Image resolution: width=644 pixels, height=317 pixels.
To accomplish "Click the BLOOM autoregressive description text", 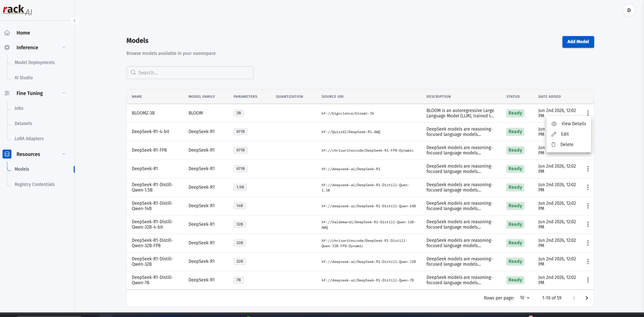I will click(x=460, y=113).
